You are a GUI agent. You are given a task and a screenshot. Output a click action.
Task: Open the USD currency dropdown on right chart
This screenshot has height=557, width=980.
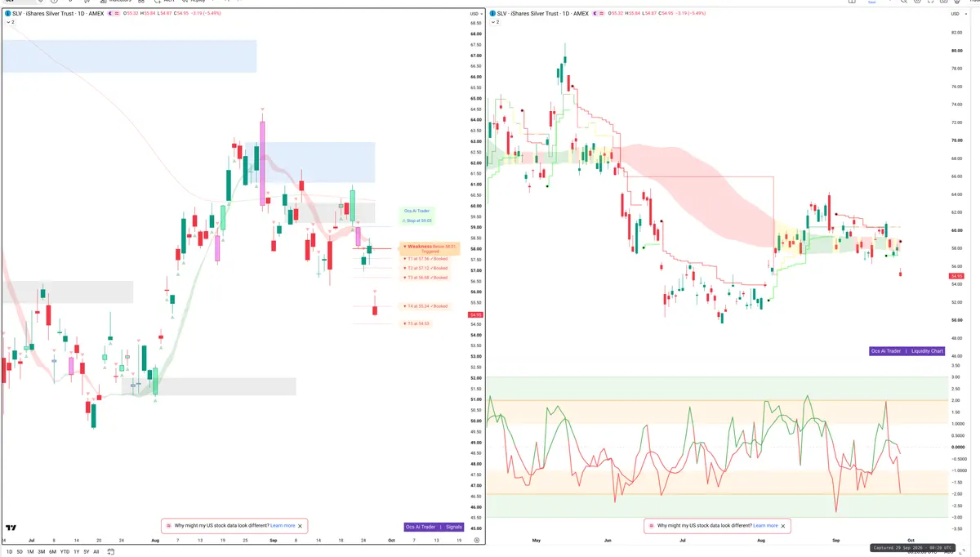(957, 14)
